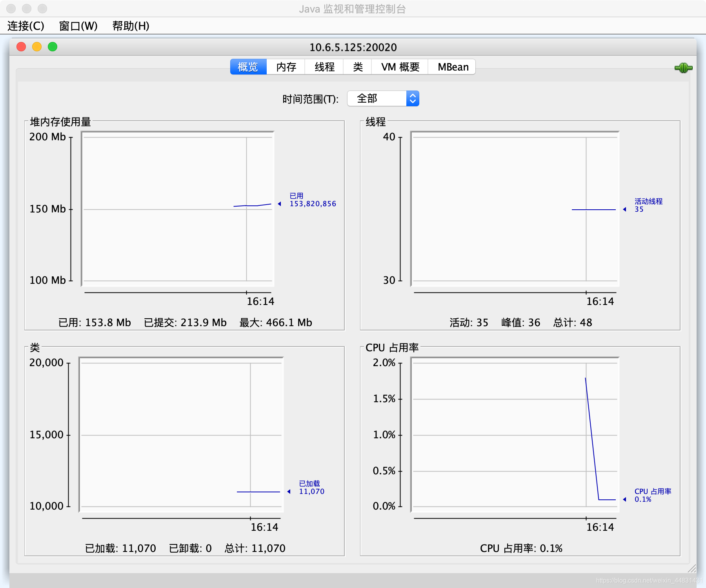The image size is (706, 588).
Task: Click the 已加载 11,070 legend label
Action: (311, 488)
